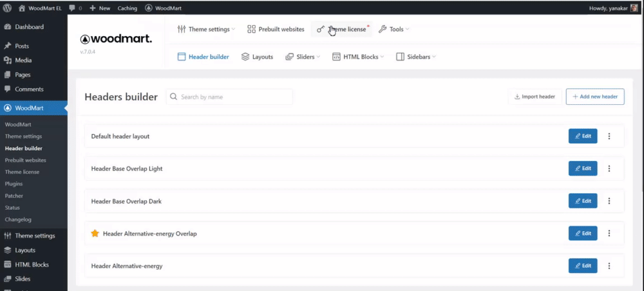Screen dimensions: 644x291
Task: Focus the Search by name field
Action: [x=230, y=97]
